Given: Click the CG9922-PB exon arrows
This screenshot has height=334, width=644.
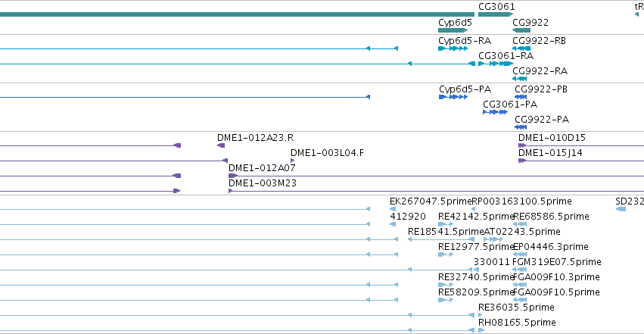Looking at the screenshot, I should (x=521, y=97).
